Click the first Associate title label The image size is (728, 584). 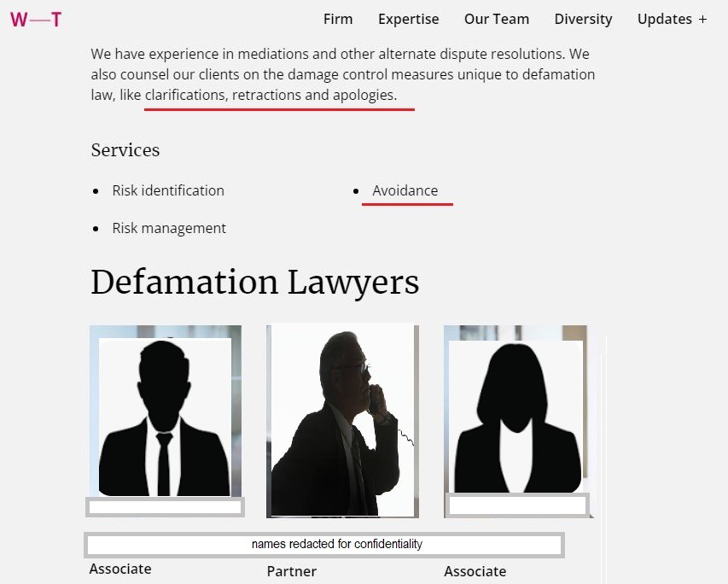120,569
